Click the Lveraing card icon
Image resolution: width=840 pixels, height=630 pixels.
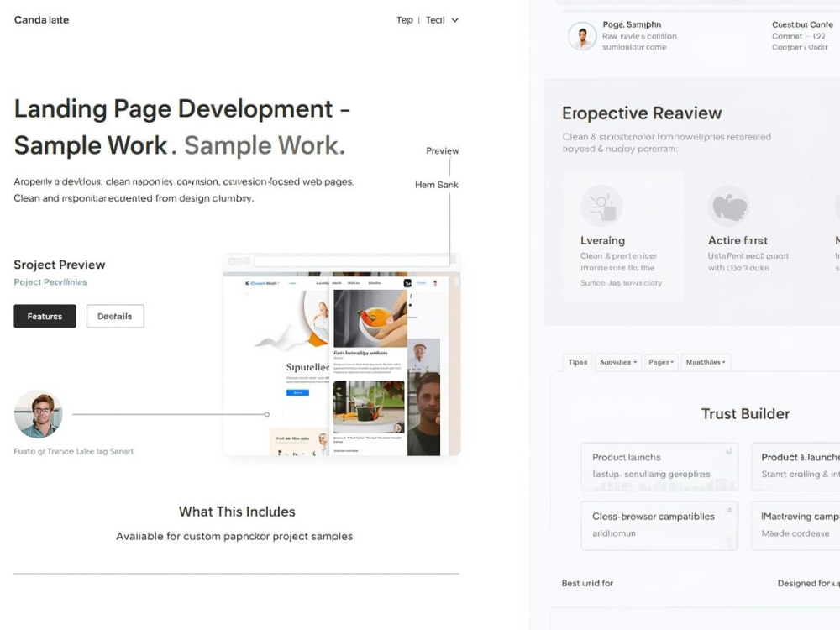coord(601,207)
